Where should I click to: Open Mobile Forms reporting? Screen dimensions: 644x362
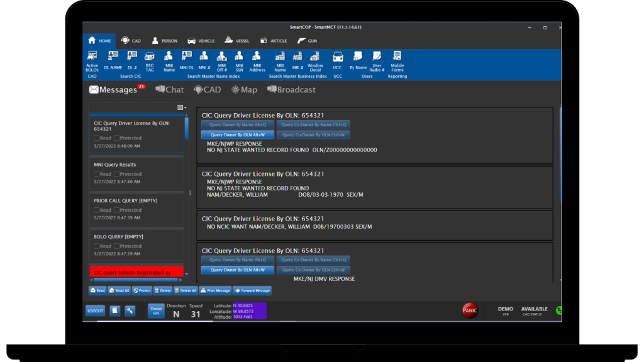pyautogui.click(x=397, y=60)
